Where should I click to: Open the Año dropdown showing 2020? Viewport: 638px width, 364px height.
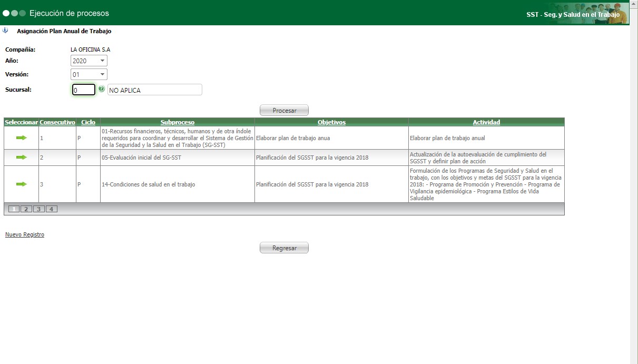pyautogui.click(x=89, y=61)
